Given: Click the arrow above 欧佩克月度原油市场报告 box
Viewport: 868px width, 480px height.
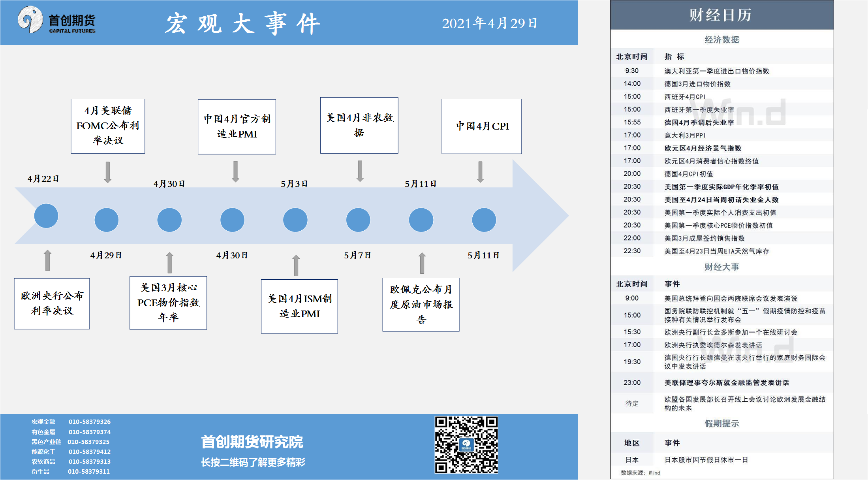Looking at the screenshot, I should click(422, 263).
